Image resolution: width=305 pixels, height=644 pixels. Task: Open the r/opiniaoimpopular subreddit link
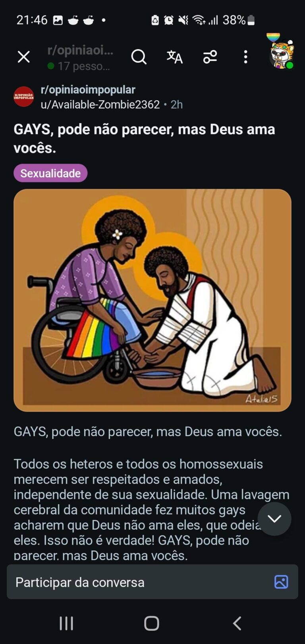coord(88,89)
